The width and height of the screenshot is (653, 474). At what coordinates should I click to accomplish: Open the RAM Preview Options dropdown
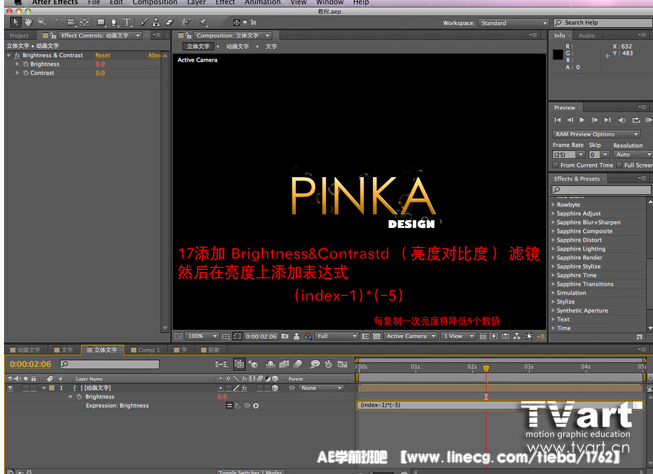pyautogui.click(x=596, y=134)
